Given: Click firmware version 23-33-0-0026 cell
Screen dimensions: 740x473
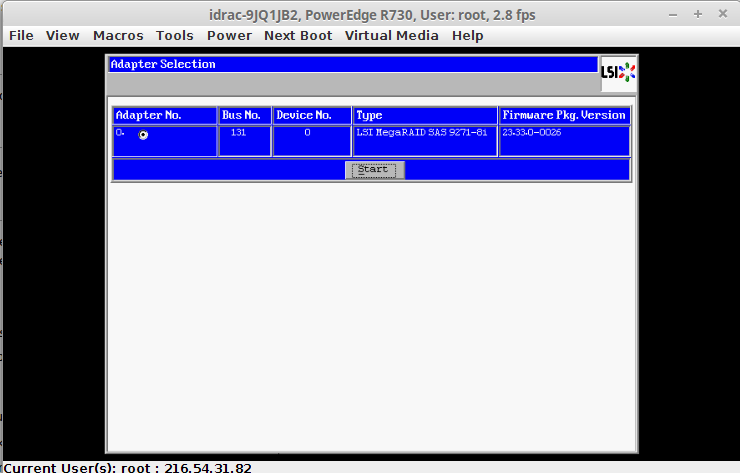Looking at the screenshot, I should coord(532,133).
